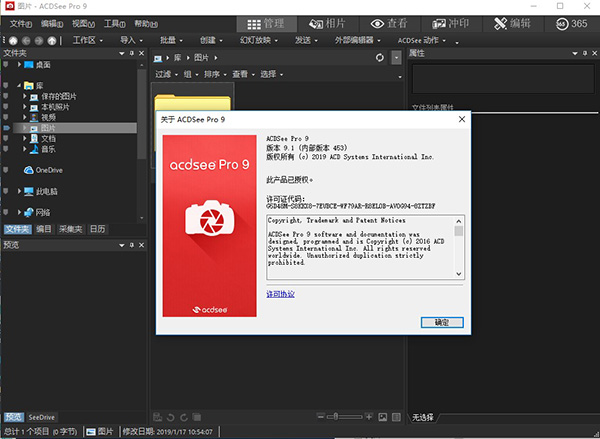
Task: Toggle Easy-Select marker beside 图片 folder
Action: (6, 128)
